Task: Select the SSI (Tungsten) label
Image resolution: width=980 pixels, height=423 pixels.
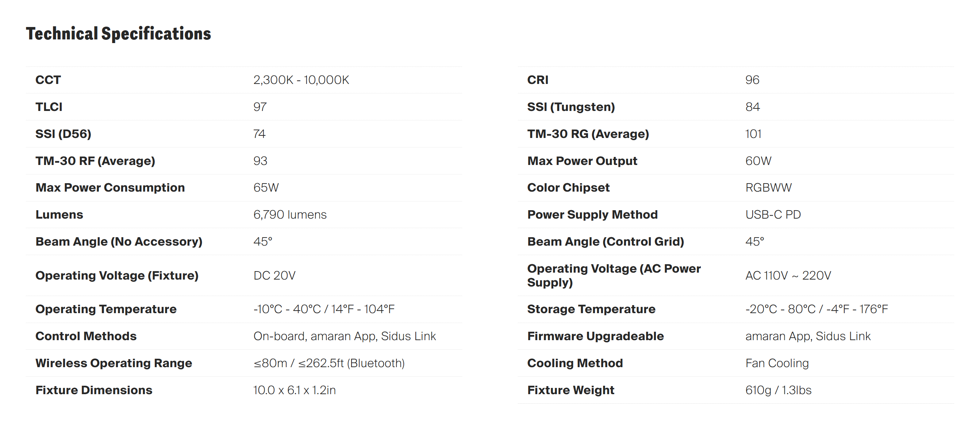Action: click(x=570, y=107)
